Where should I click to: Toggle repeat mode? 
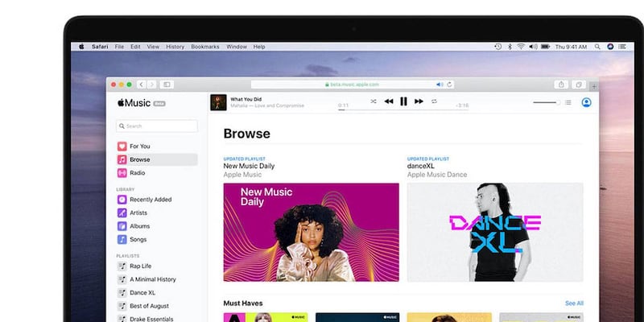pos(435,101)
